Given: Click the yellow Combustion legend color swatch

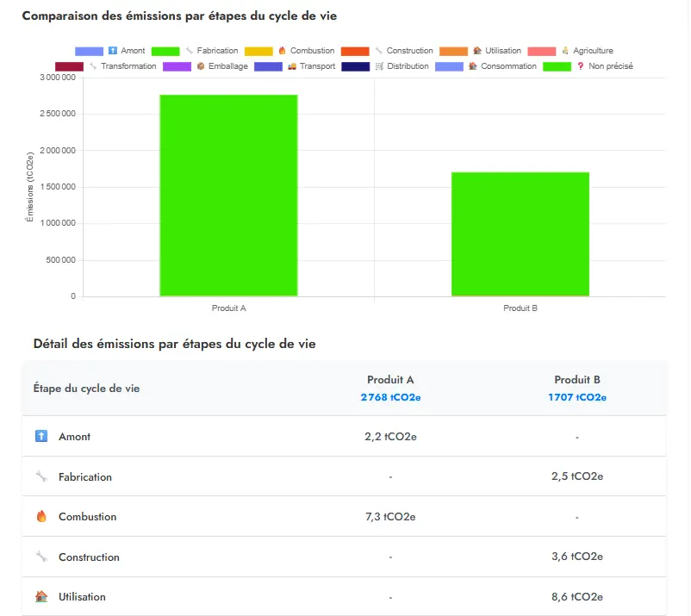Looking at the screenshot, I should coord(258,51).
